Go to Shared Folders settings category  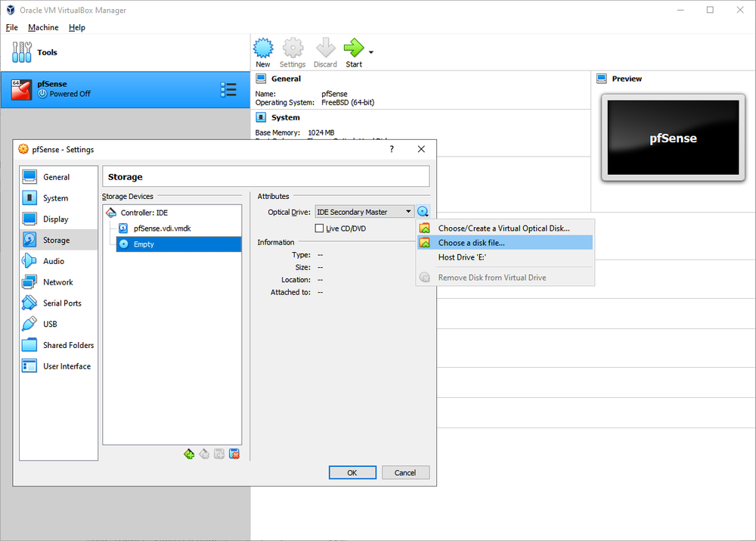click(58, 345)
